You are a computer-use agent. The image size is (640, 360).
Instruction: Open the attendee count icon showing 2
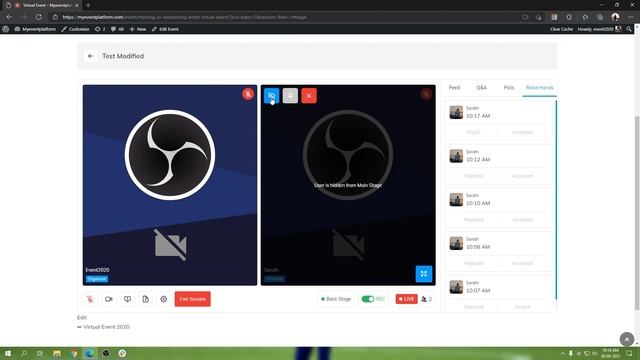[426, 299]
